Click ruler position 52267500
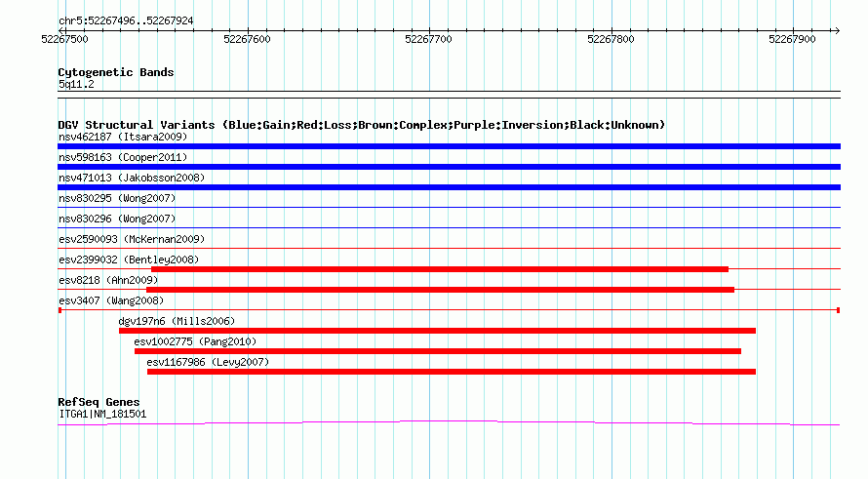This screenshot has width=868, height=479. [x=64, y=39]
